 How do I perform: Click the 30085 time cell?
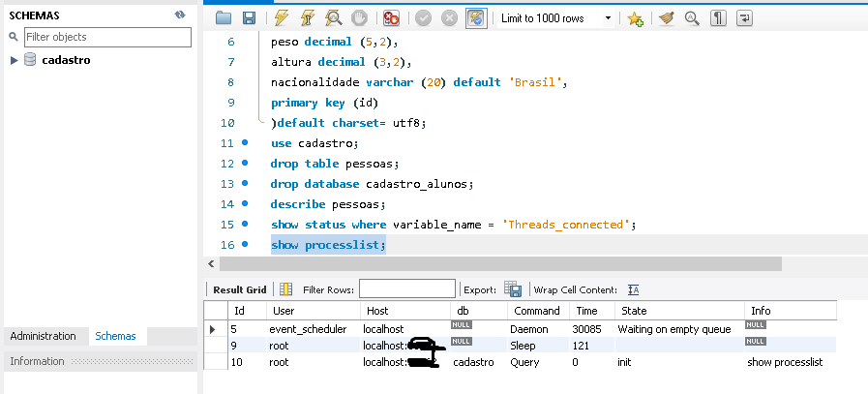592,329
